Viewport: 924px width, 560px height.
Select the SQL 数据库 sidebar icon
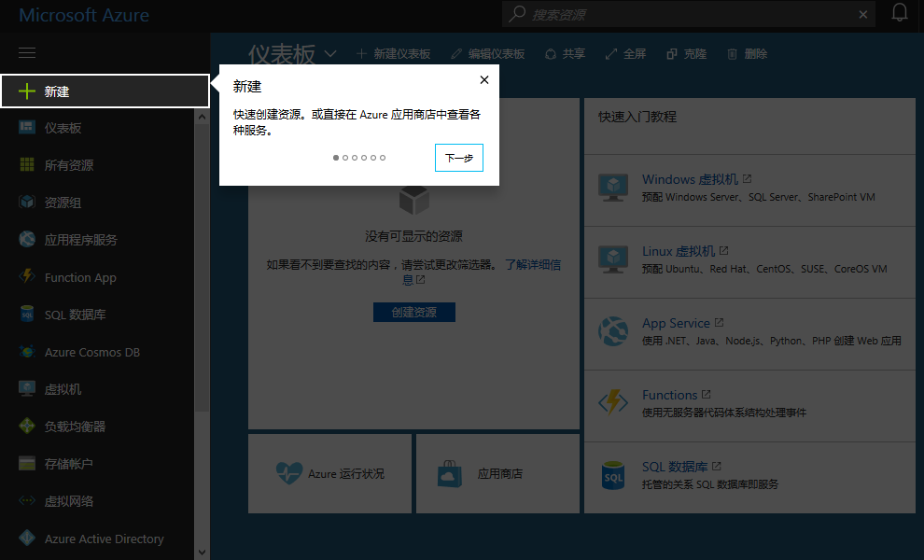[x=27, y=315]
